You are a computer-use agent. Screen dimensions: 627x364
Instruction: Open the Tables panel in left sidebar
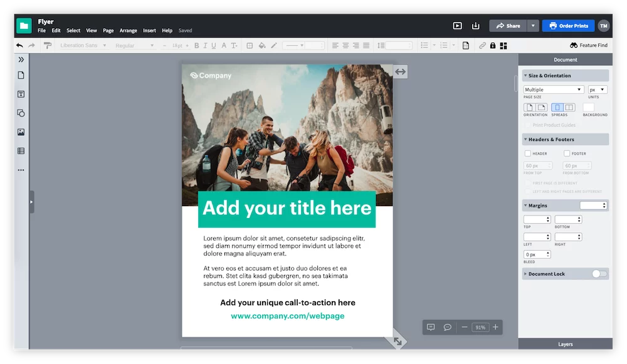[x=21, y=151]
